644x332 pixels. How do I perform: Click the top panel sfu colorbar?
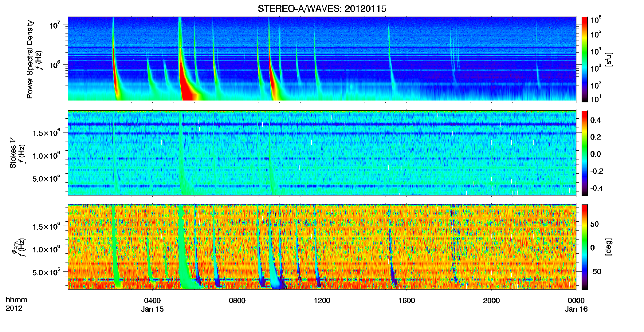pos(585,59)
